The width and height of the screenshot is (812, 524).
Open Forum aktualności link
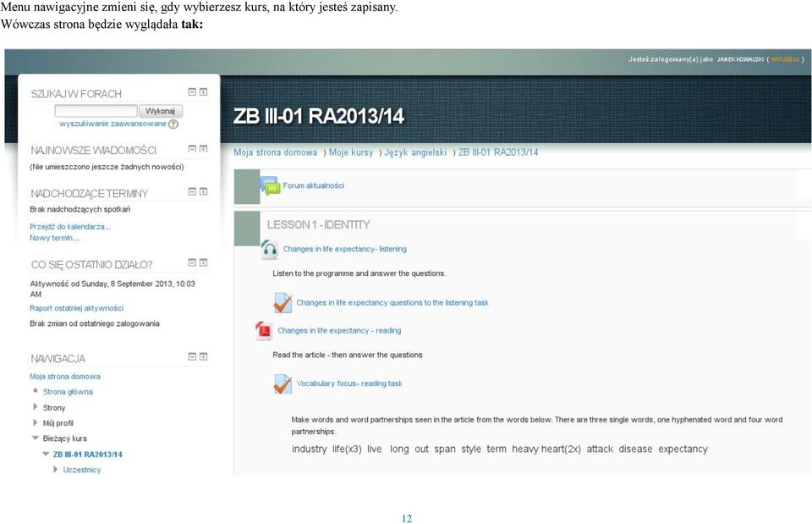tap(313, 185)
